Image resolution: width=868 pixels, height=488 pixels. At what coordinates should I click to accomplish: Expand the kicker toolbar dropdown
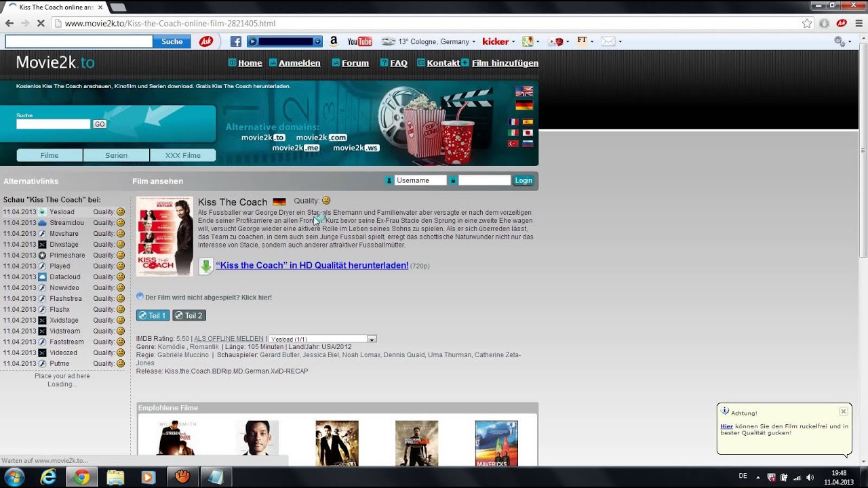point(513,42)
